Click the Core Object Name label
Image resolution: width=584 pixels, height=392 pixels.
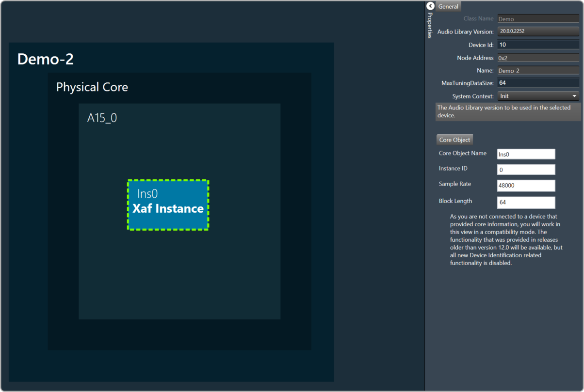coord(463,153)
